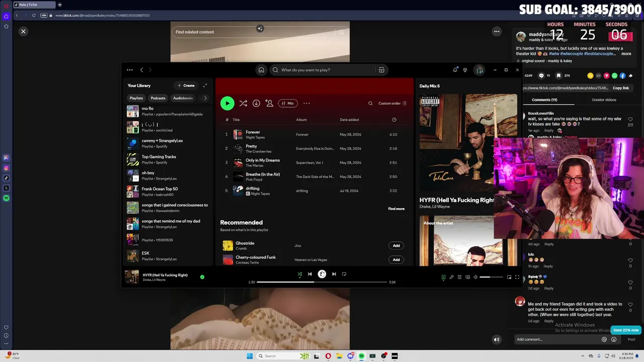644x362 pixels.
Task: Click Spotify Home icon
Action: pos(261,70)
